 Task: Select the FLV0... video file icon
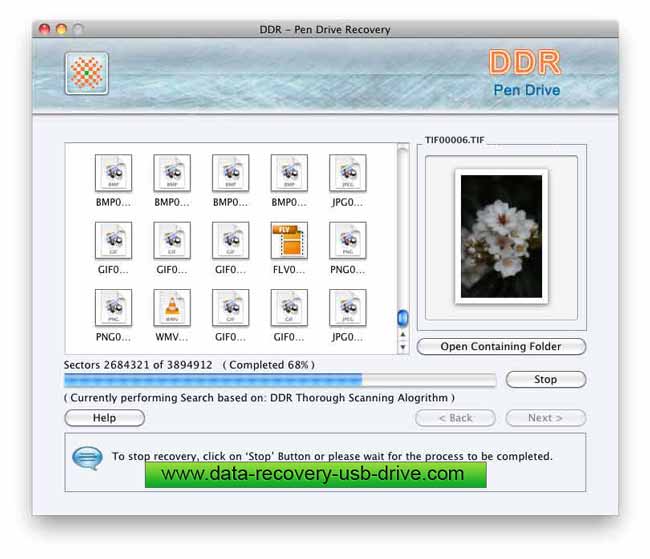point(289,241)
